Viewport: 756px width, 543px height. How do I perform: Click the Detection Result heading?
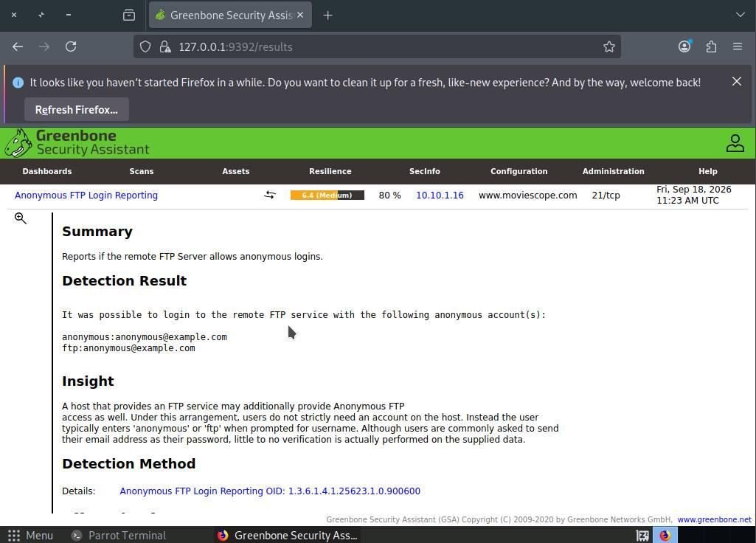pos(124,280)
